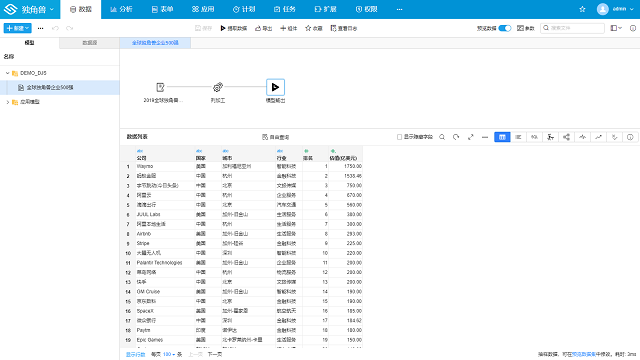Viewport: 640px width, 360px height.
Task: Click the 查看日志 (View log) button
Action: point(344,28)
